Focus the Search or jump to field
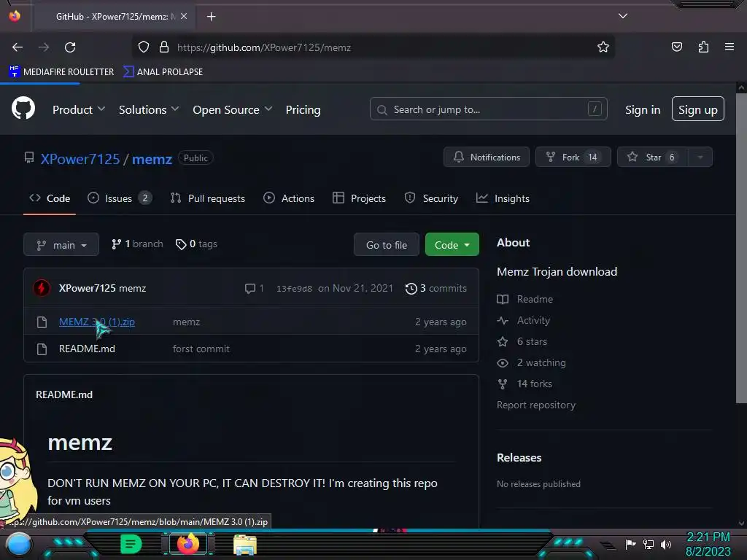 [x=488, y=109]
